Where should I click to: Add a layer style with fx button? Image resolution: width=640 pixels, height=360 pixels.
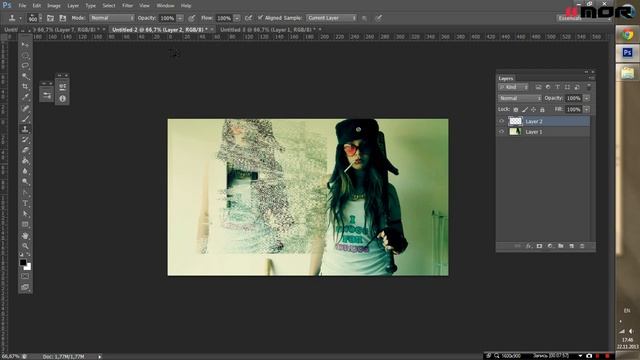[529, 246]
